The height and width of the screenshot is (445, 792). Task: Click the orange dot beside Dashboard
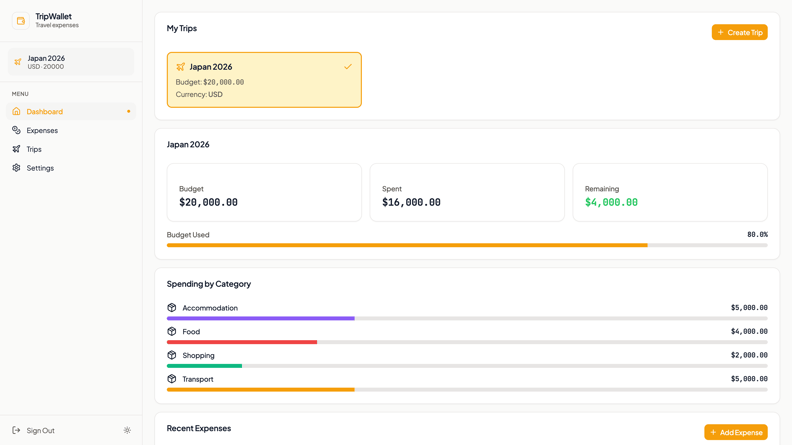pos(129,111)
